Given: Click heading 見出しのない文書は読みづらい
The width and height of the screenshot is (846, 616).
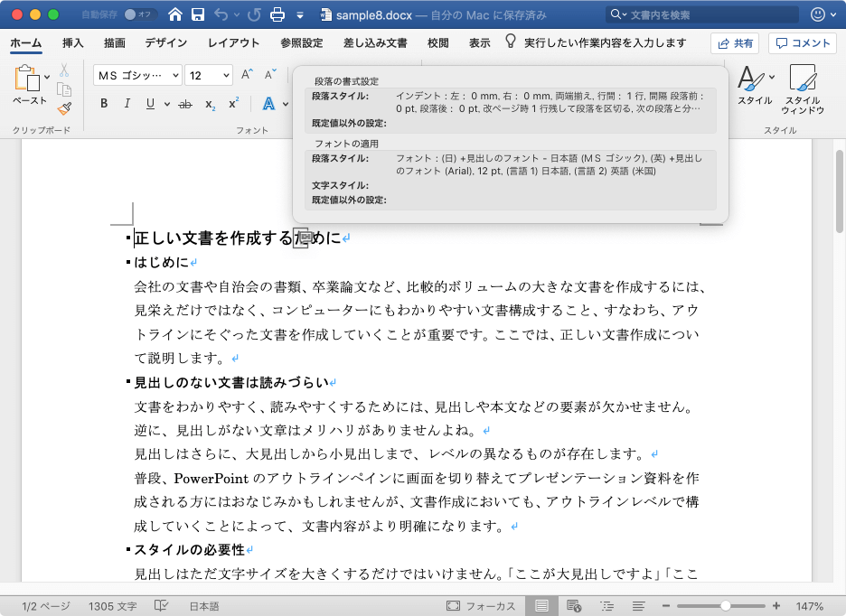Looking at the screenshot, I should 231,382.
